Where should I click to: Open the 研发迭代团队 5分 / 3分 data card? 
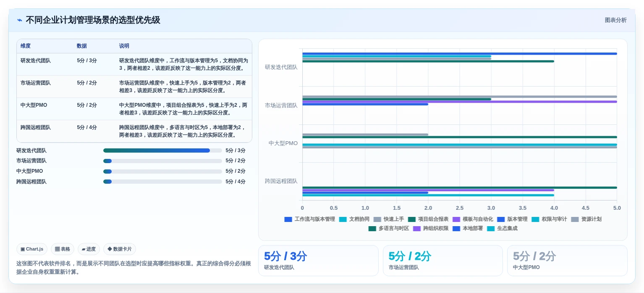point(318,261)
